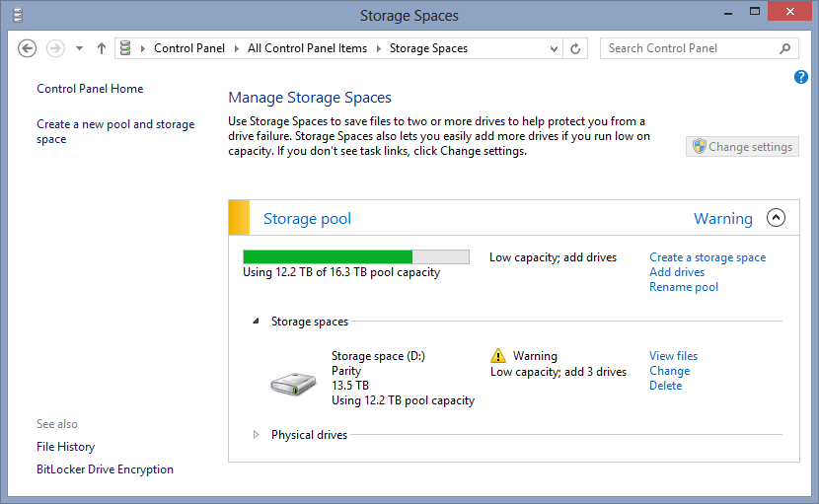
Task: Delete the Storage space (D:)
Action: [665, 386]
